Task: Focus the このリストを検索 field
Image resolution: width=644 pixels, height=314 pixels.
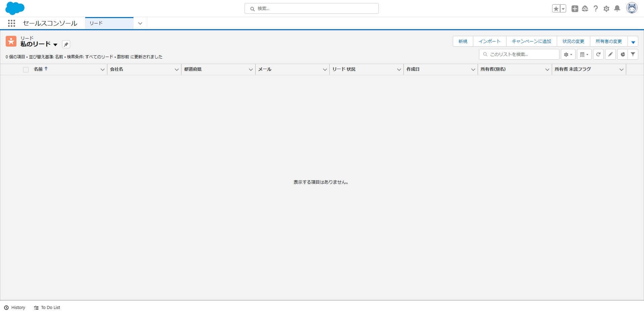Action: click(x=519, y=54)
